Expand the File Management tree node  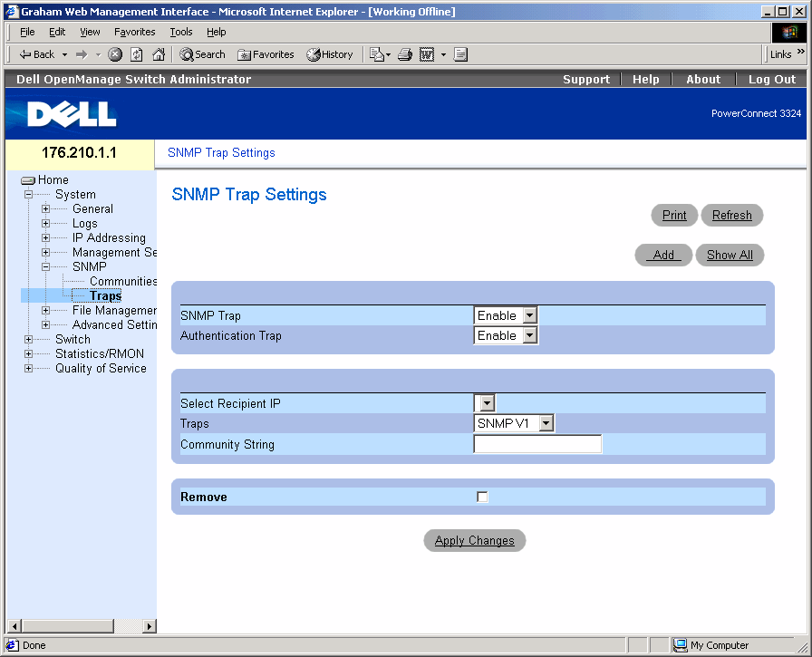[x=45, y=311]
